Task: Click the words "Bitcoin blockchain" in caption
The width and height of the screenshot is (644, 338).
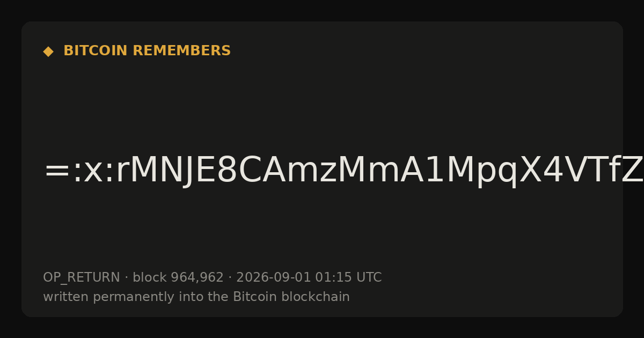Action: [x=291, y=297]
